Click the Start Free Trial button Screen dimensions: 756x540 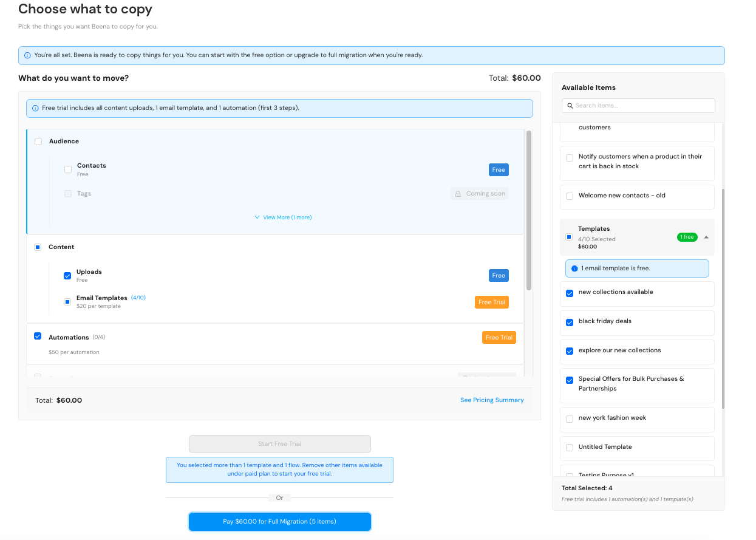[x=279, y=443]
